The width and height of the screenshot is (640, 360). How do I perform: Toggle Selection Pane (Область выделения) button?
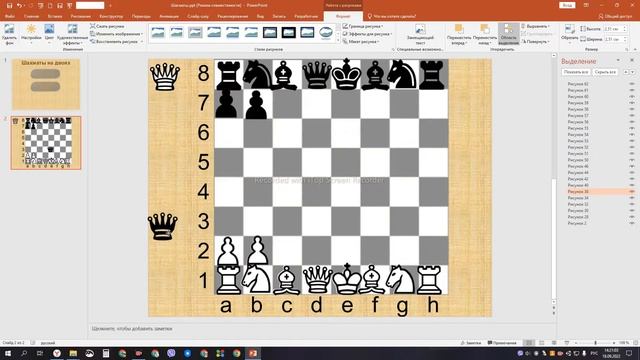pyautogui.click(x=508, y=34)
